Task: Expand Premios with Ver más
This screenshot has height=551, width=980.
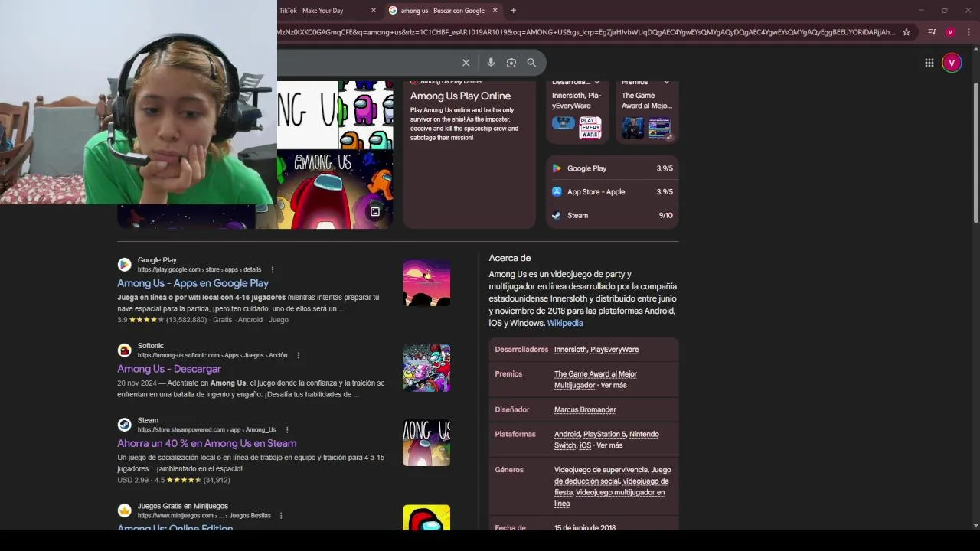Action: pos(614,385)
